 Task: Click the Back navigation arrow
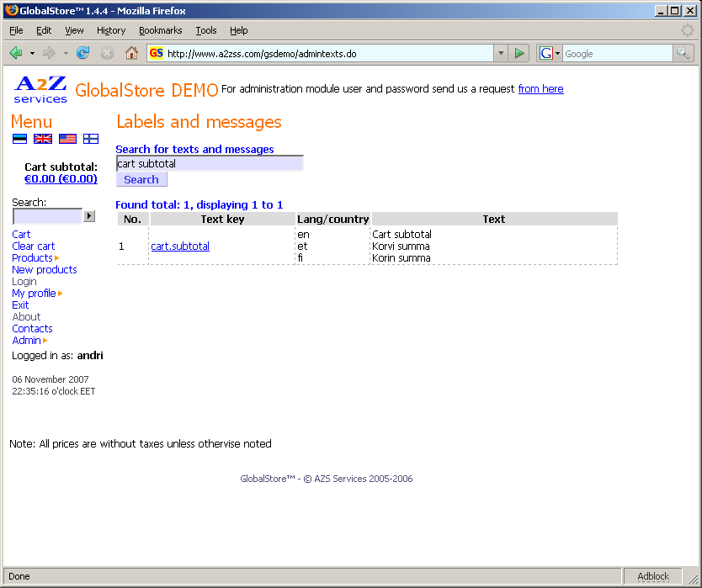tap(16, 53)
